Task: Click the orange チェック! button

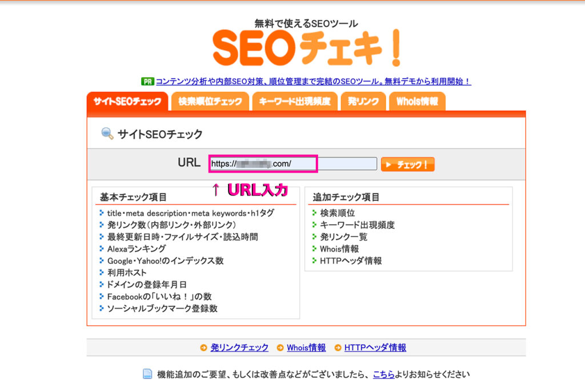Action: point(408,164)
